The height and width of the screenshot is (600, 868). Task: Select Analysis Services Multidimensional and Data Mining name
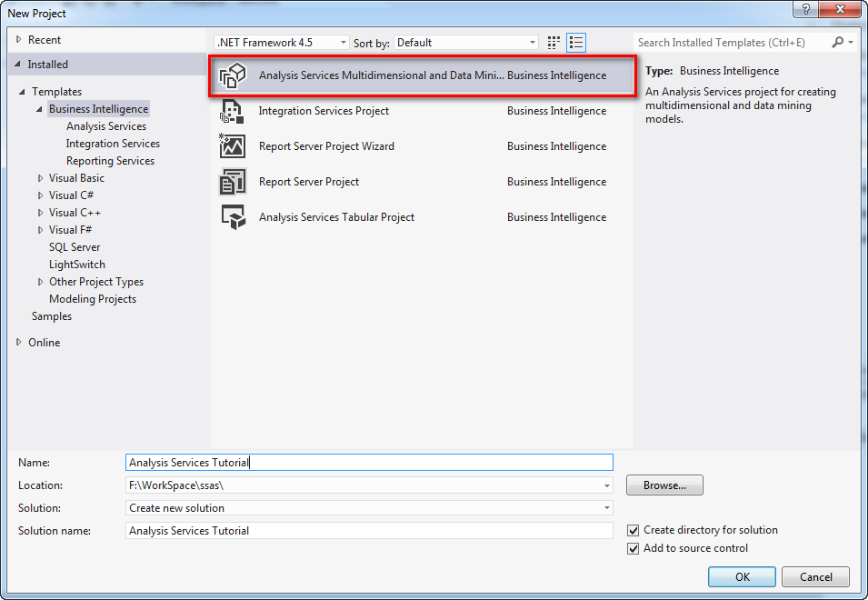(382, 75)
